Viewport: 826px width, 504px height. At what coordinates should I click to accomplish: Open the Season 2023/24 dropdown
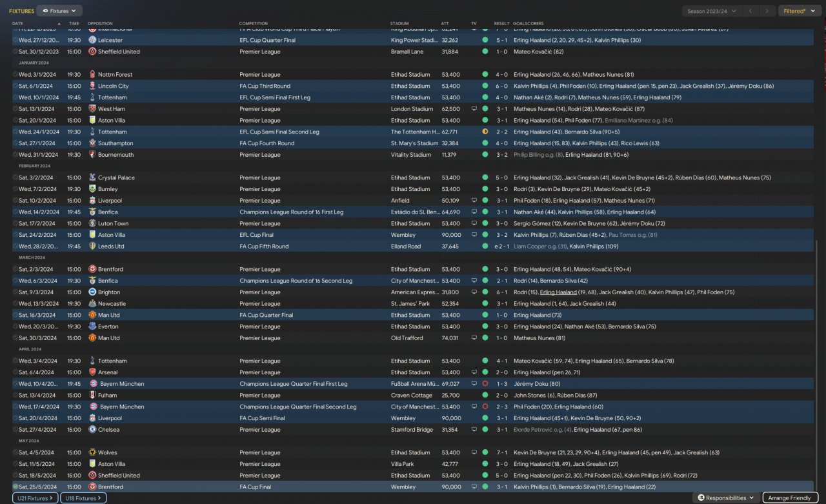click(x=711, y=11)
